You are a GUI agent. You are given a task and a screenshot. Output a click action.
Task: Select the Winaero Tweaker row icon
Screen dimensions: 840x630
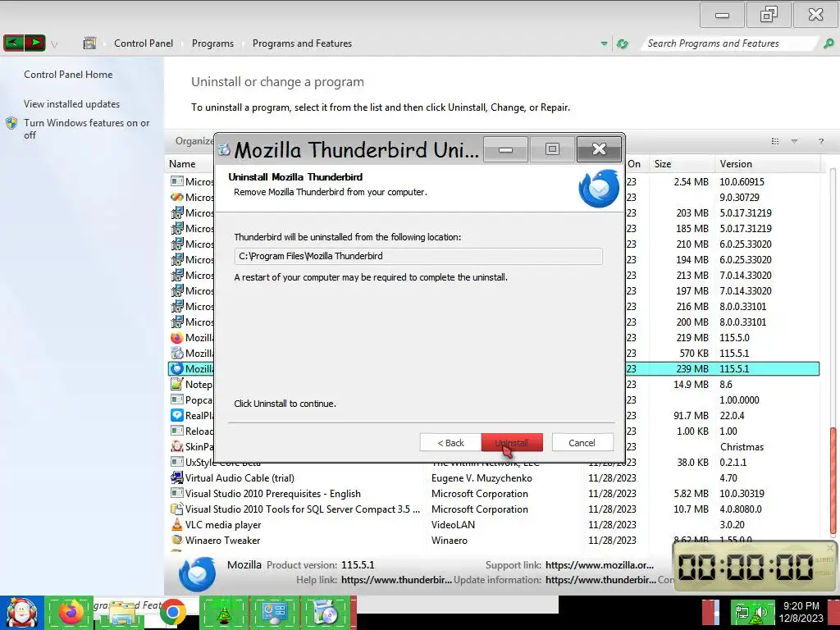(177, 540)
